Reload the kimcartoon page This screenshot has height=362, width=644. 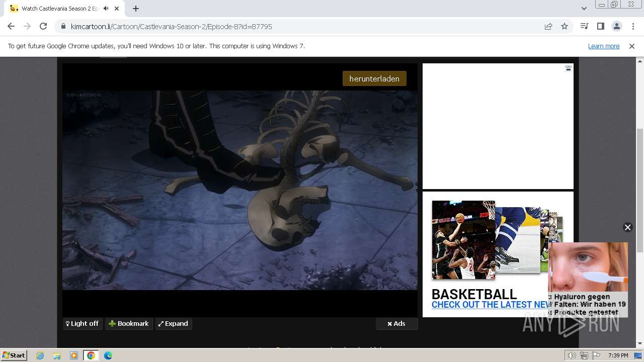tap(43, 26)
